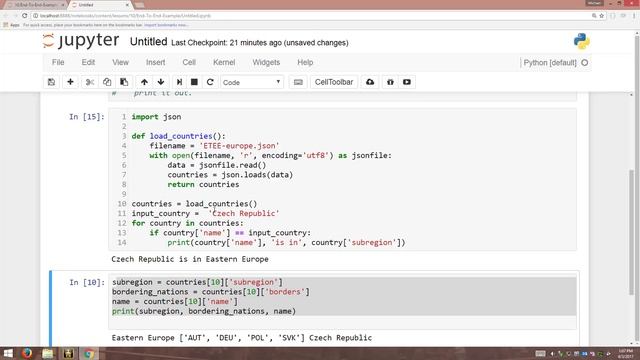The width and height of the screenshot is (640, 360).
Task: Paste cells below icon
Action: [124, 82]
